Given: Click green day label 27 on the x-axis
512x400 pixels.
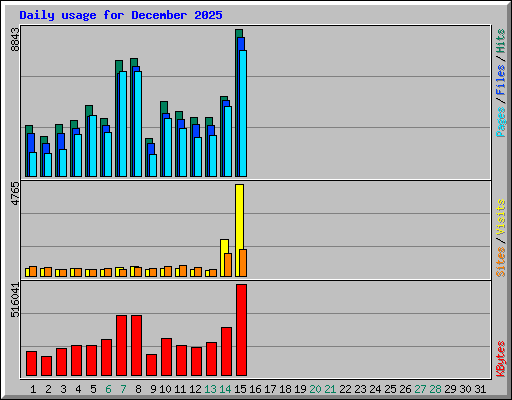Looking at the screenshot, I should tap(420, 389).
